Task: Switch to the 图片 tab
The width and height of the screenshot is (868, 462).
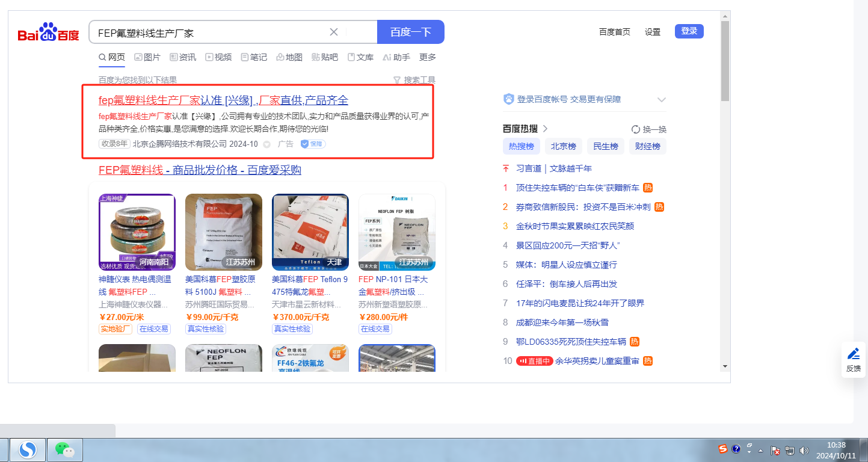Action: coord(147,57)
